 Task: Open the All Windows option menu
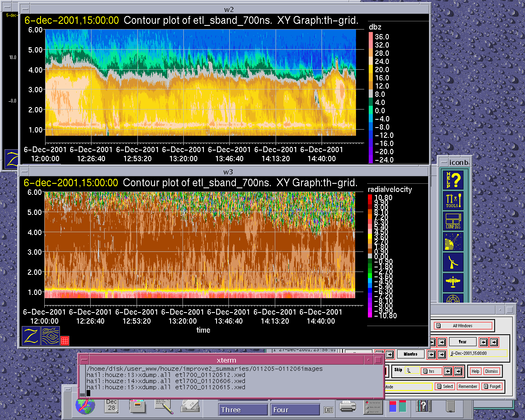pyautogui.click(x=463, y=326)
